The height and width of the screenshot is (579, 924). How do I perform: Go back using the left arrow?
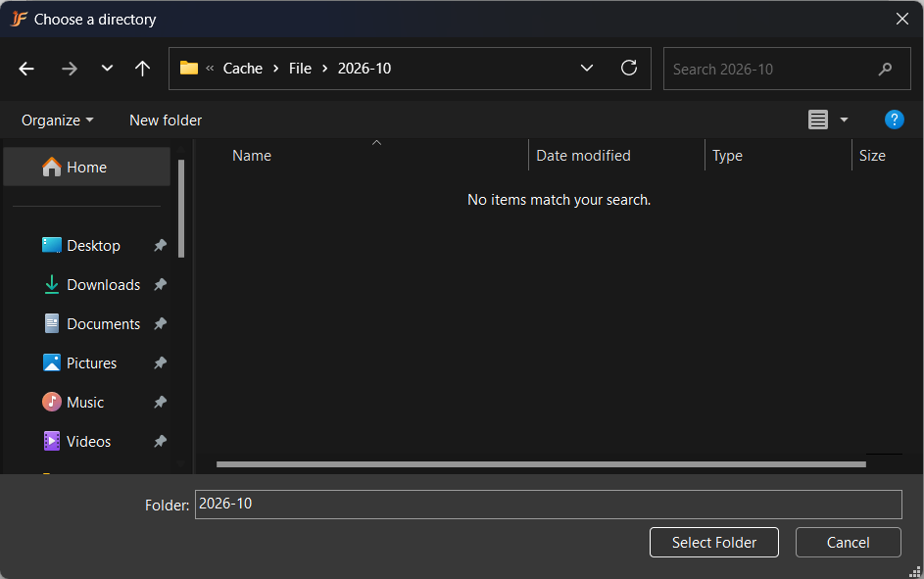26,69
